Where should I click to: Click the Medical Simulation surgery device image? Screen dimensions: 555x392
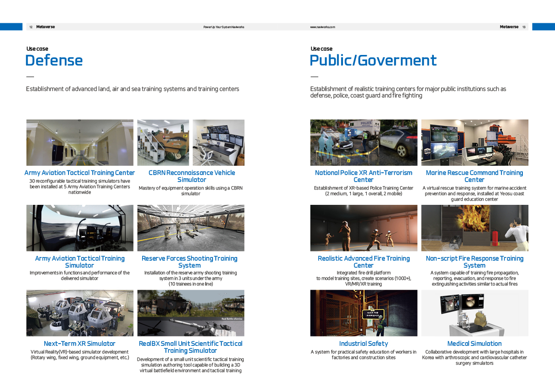click(x=475, y=313)
